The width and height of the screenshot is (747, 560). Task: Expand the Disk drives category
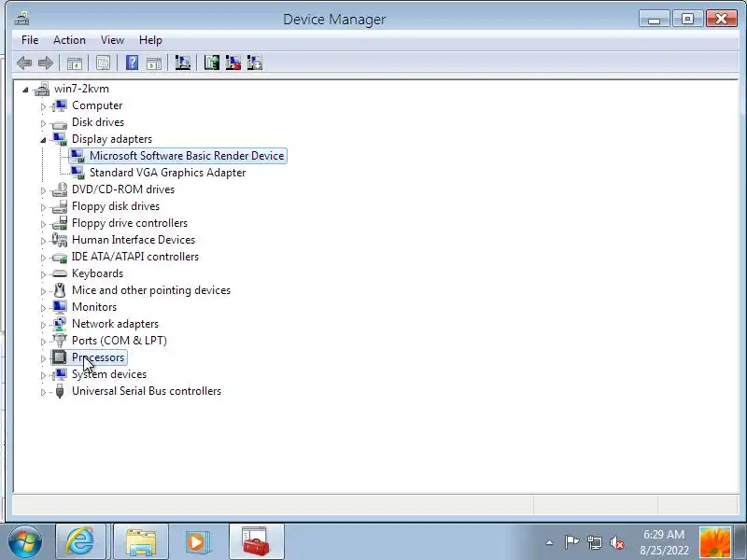point(43,123)
